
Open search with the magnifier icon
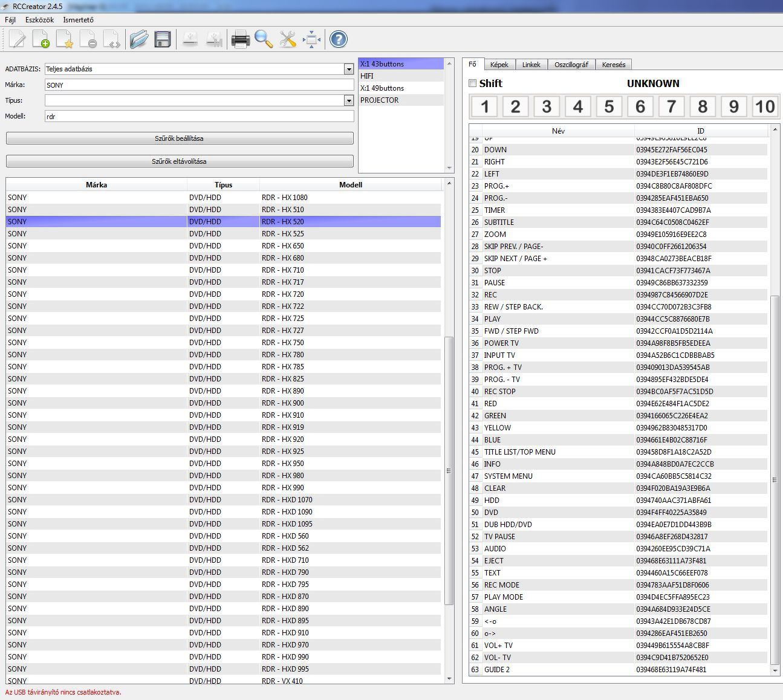coord(264,40)
